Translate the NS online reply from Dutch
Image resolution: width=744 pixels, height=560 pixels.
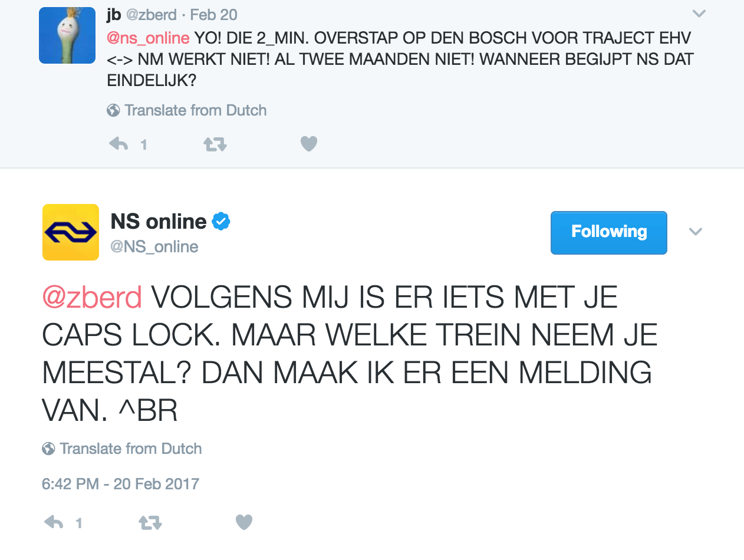(x=130, y=449)
